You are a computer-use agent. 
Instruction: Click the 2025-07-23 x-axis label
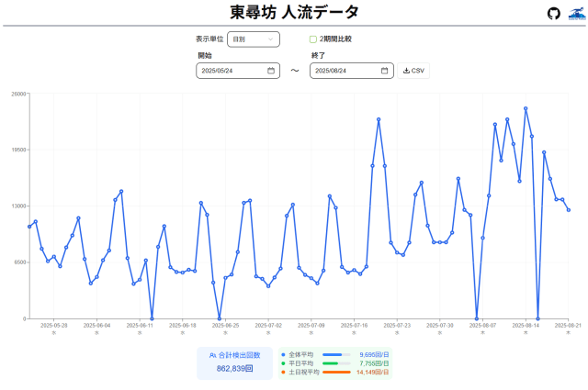[x=397, y=326]
